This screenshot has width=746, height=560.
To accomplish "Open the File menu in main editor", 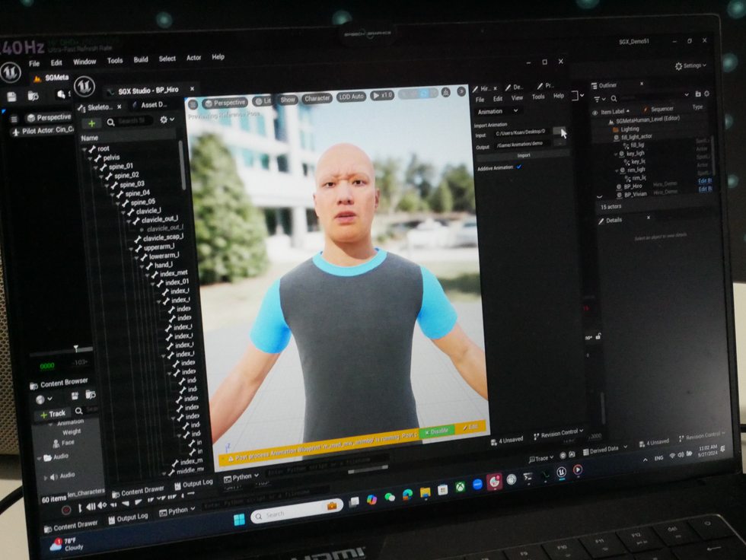I will click(x=34, y=63).
